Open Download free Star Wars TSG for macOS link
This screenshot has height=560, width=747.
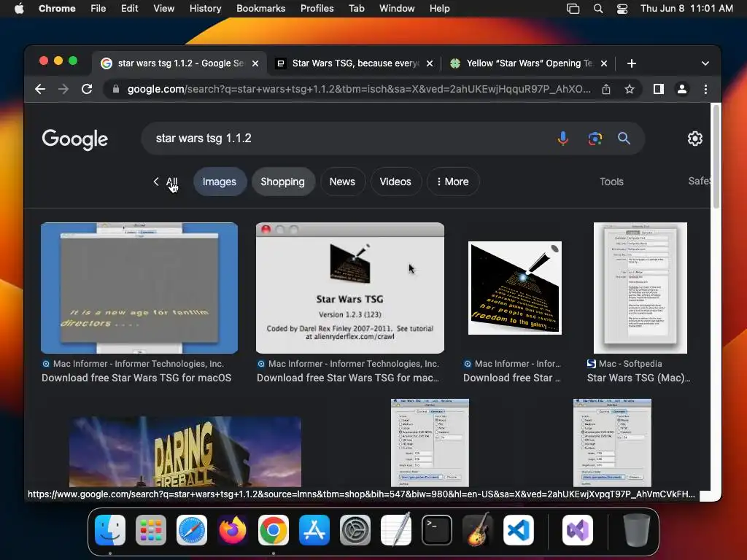136,378
